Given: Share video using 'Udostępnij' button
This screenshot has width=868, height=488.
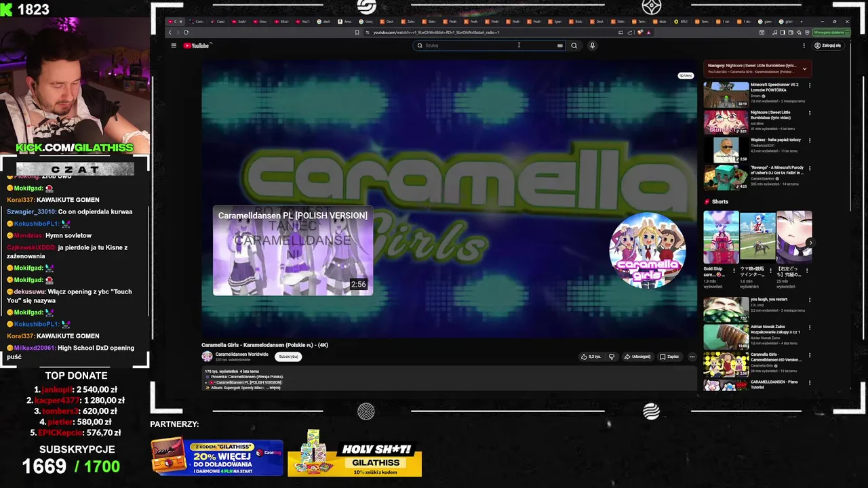Looking at the screenshot, I should [637, 357].
